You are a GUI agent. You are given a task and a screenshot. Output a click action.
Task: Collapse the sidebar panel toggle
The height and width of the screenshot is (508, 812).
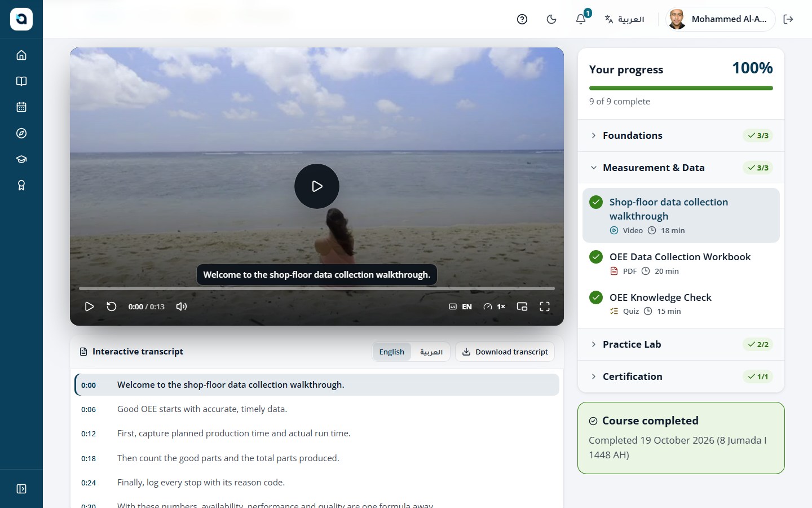[21, 489]
